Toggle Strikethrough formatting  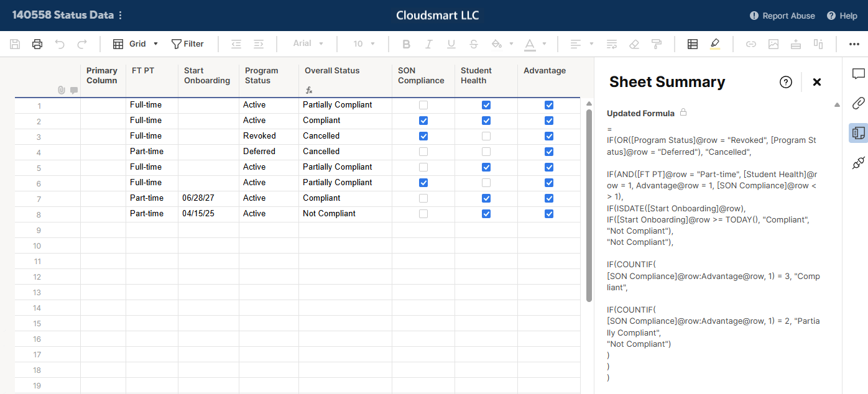pyautogui.click(x=474, y=44)
